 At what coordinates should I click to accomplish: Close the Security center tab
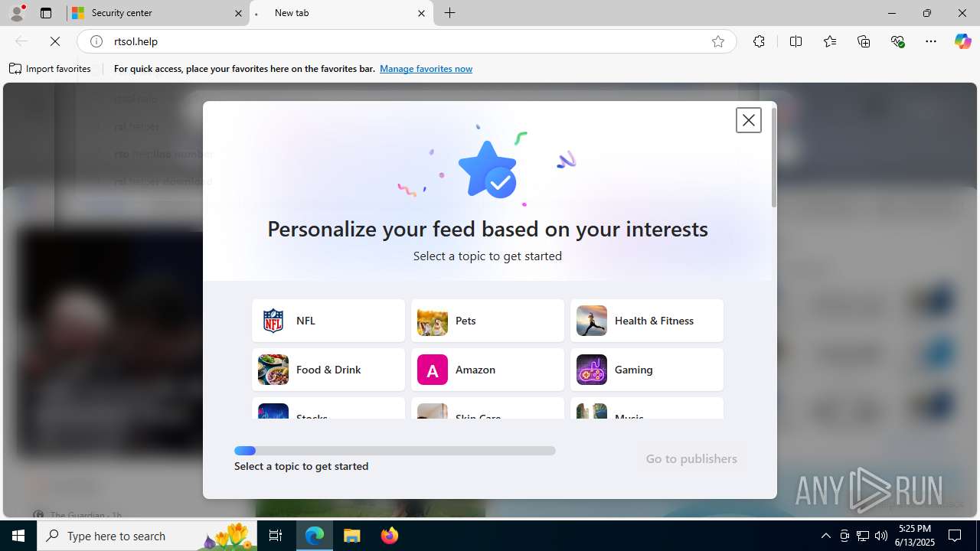(x=238, y=13)
